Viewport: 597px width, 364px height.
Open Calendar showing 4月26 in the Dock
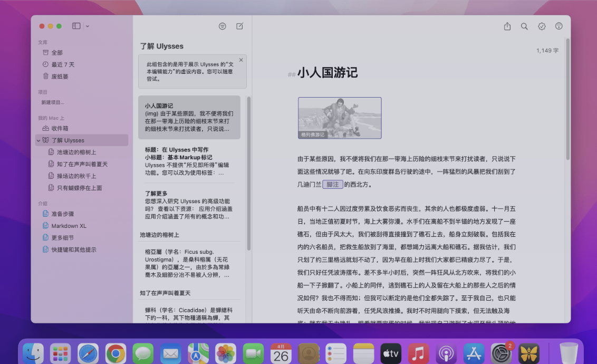tap(281, 352)
